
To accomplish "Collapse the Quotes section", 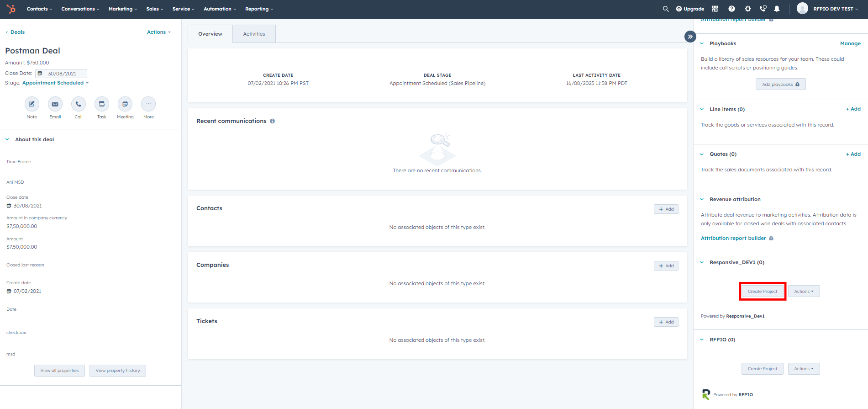I will pyautogui.click(x=702, y=154).
